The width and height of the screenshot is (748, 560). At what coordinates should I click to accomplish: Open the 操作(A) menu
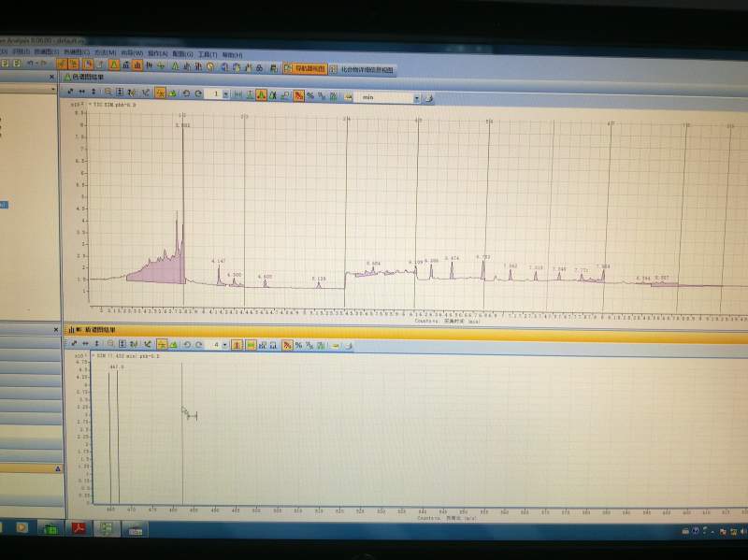point(157,53)
